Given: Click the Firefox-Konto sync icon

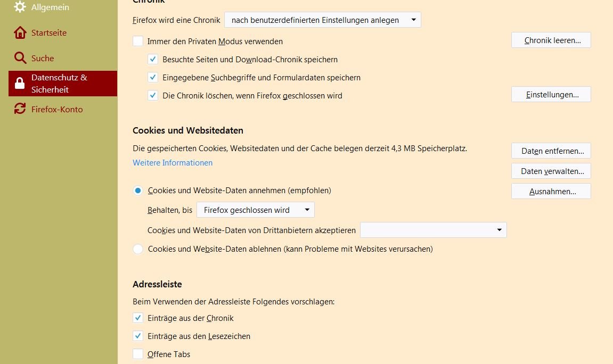Looking at the screenshot, I should tap(20, 109).
